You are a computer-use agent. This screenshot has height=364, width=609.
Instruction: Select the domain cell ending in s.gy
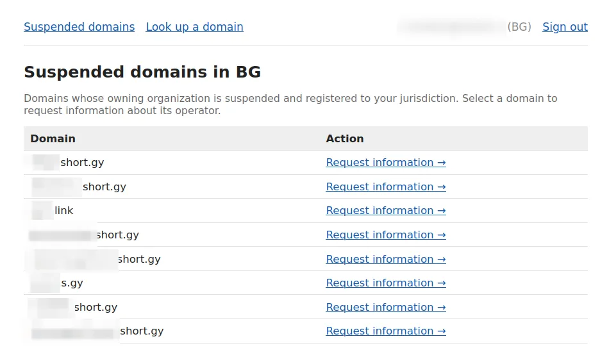pos(171,283)
